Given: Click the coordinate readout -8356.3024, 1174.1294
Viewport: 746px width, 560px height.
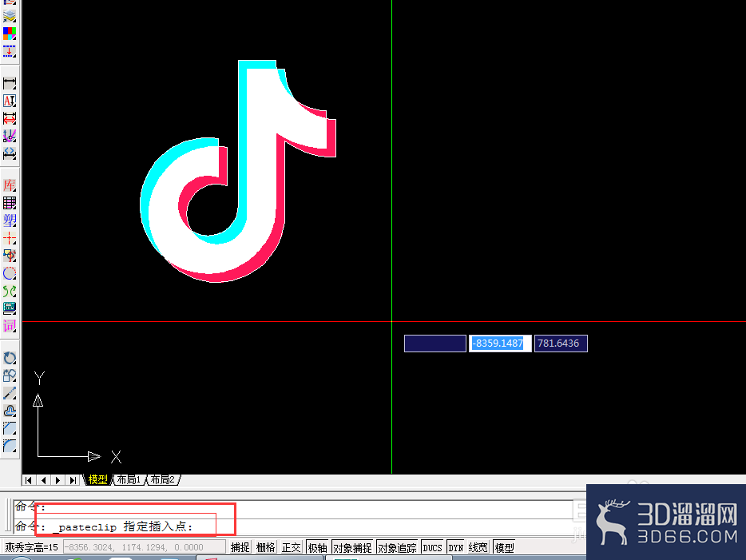Looking at the screenshot, I should (x=144, y=548).
